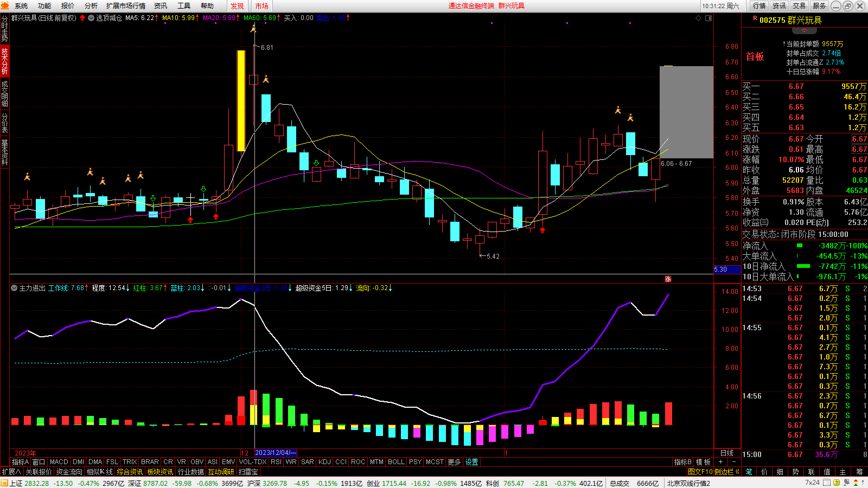Viewport: 868px width, 488px height.
Task: Open the 日线 period selector
Action: tap(727, 453)
